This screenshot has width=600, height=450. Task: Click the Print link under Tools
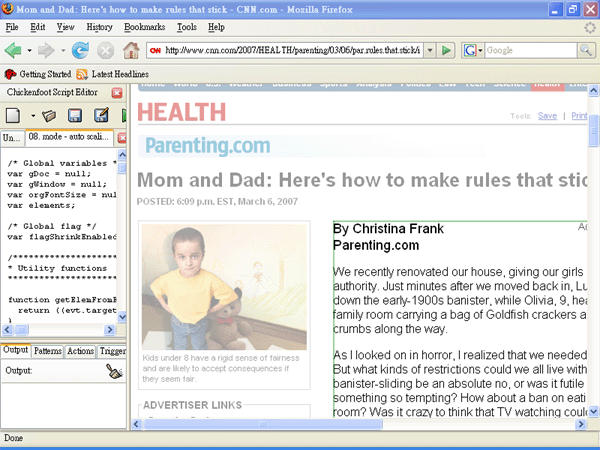click(x=579, y=116)
